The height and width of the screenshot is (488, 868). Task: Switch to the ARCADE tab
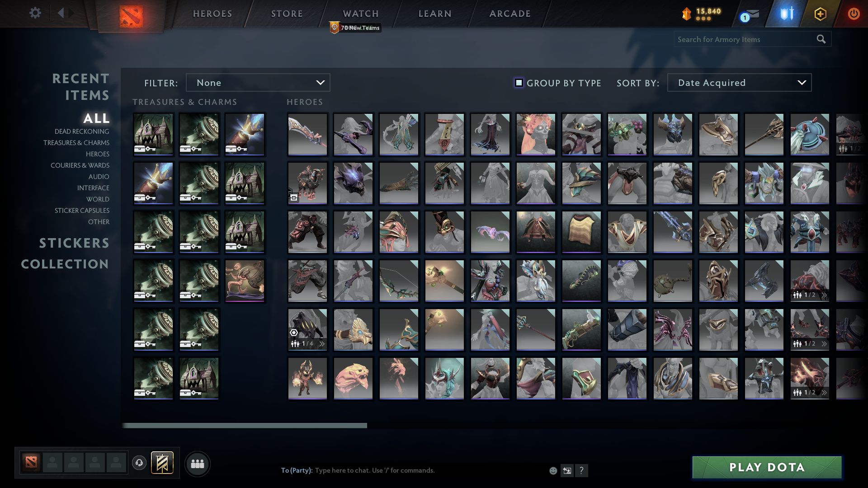[509, 14]
